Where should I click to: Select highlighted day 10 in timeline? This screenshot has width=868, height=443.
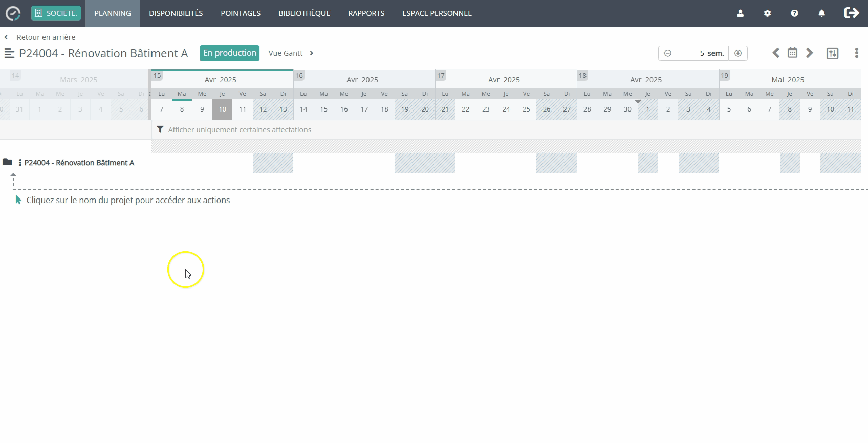(222, 109)
